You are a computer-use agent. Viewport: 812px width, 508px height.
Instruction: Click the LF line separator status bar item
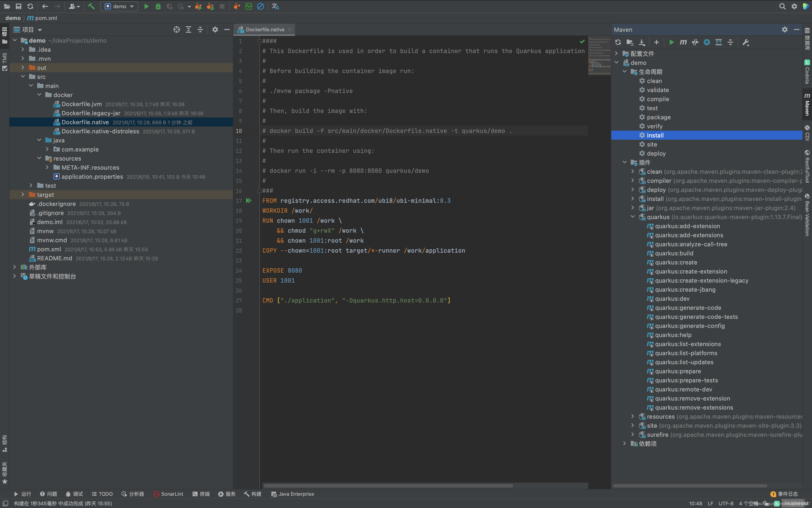(710, 503)
